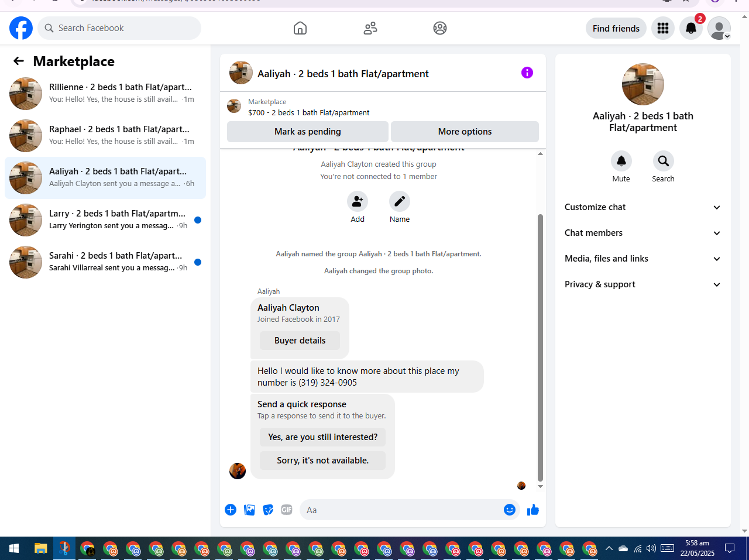Click the chat scrollbar thumb
Image resolution: width=749 pixels, height=560 pixels.
pyautogui.click(x=540, y=348)
